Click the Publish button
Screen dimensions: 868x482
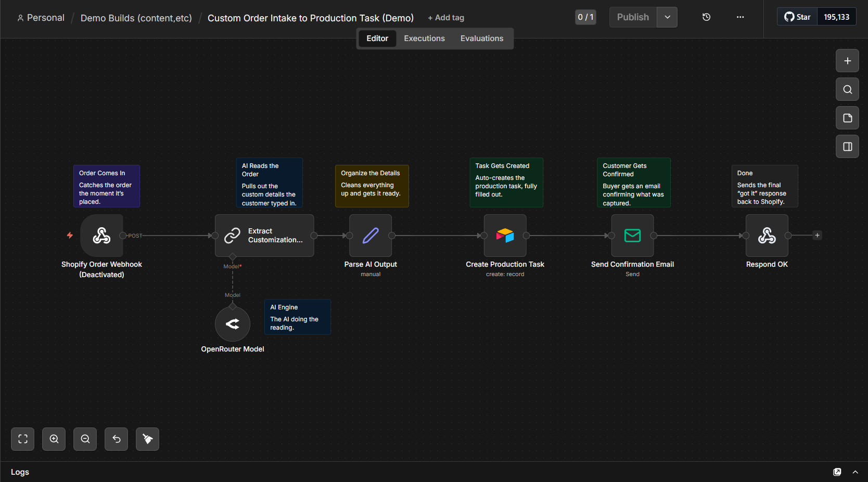point(633,17)
